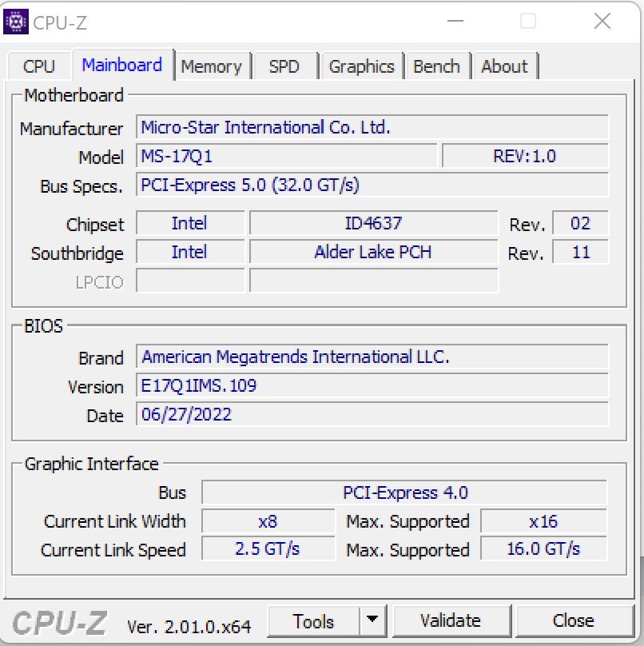Viewport: 644px width, 646px height.
Task: Click the max supported width x16 value
Action: (x=543, y=521)
